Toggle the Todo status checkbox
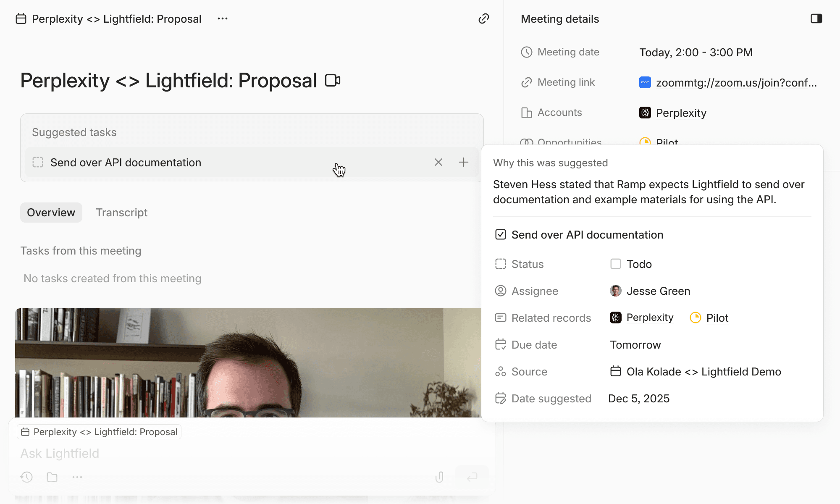840x504 pixels. click(x=615, y=264)
